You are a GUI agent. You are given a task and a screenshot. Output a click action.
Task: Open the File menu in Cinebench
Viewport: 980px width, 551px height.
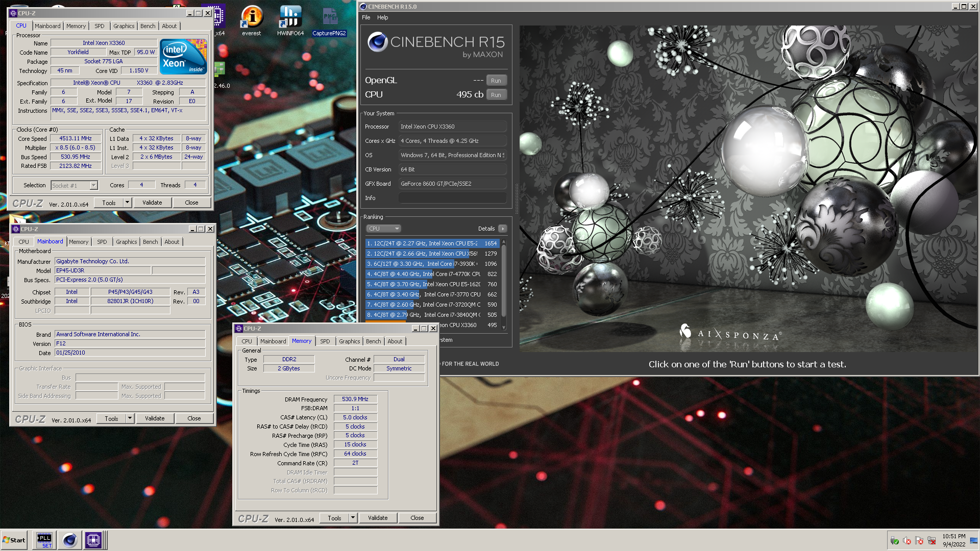click(366, 17)
